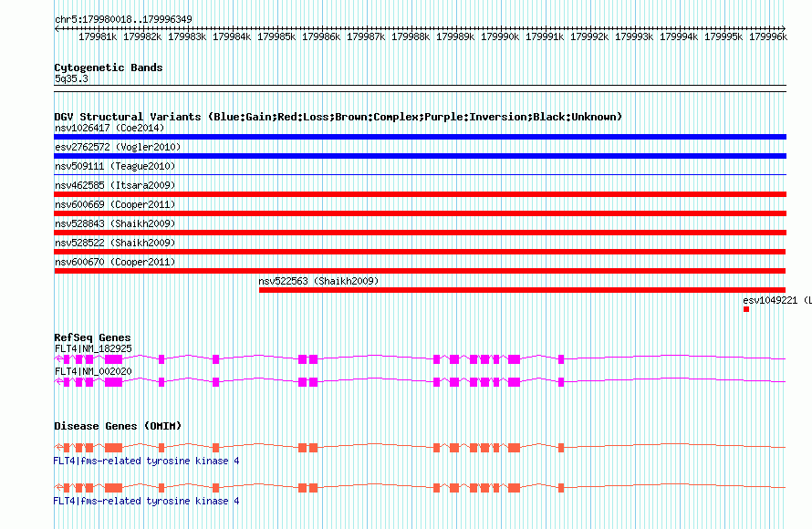
Task: Click the second OMIM FLT4 orange gene track
Action: (420, 487)
